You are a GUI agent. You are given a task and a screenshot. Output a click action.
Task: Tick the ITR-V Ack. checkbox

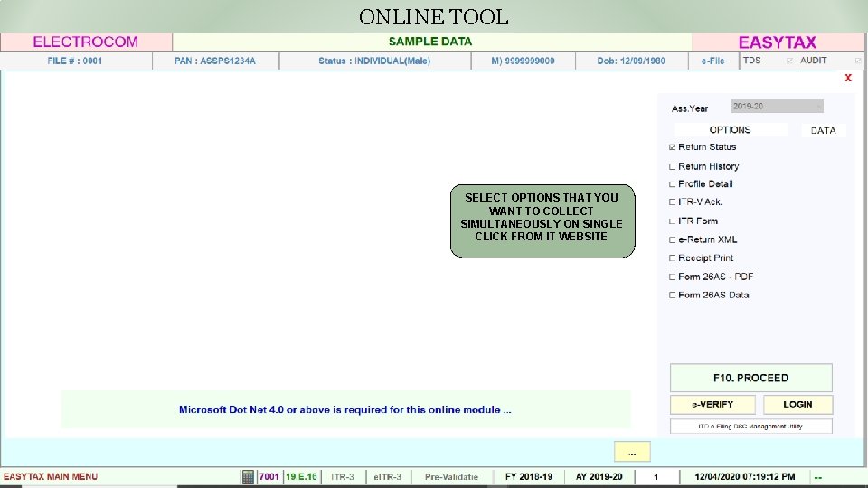click(672, 202)
